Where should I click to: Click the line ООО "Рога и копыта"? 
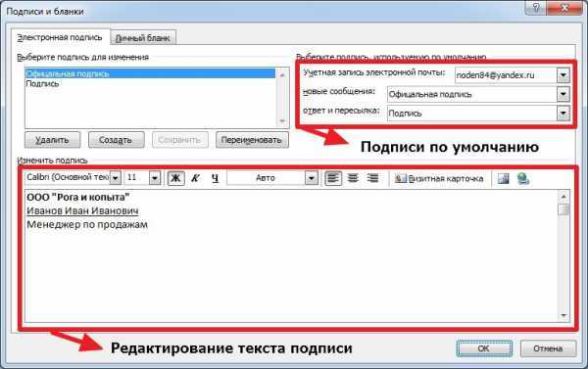tap(78, 197)
